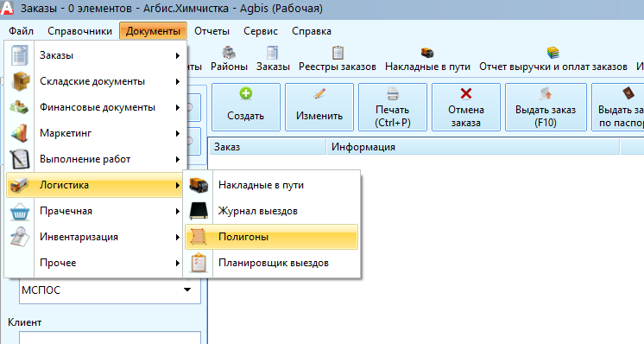Image resolution: width=644 pixels, height=344 pixels.
Task: Open Накладные в пути toolbar shortcut
Action: click(x=427, y=59)
